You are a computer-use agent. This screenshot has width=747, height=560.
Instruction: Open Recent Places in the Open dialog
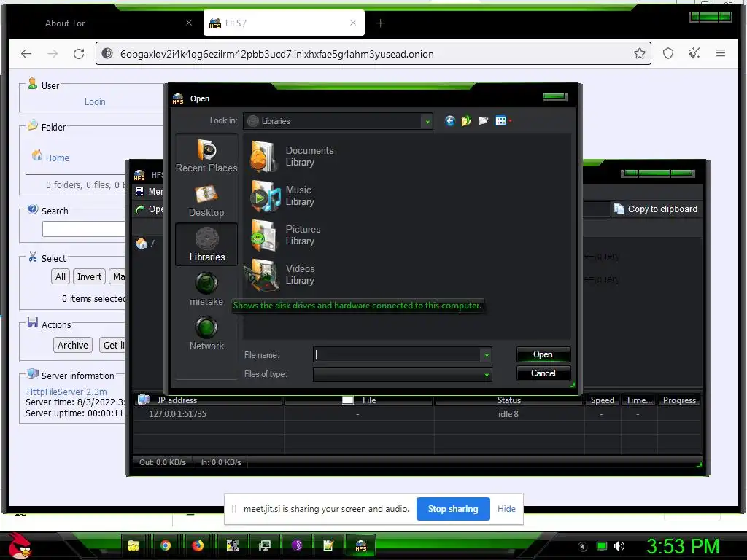pyautogui.click(x=206, y=156)
